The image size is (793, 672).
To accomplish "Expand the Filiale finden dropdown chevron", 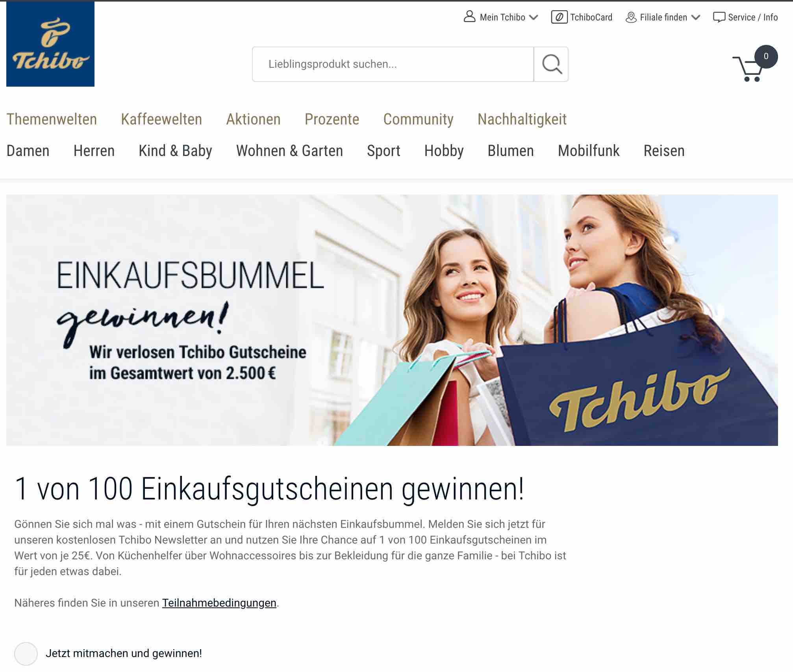I will 696,17.
